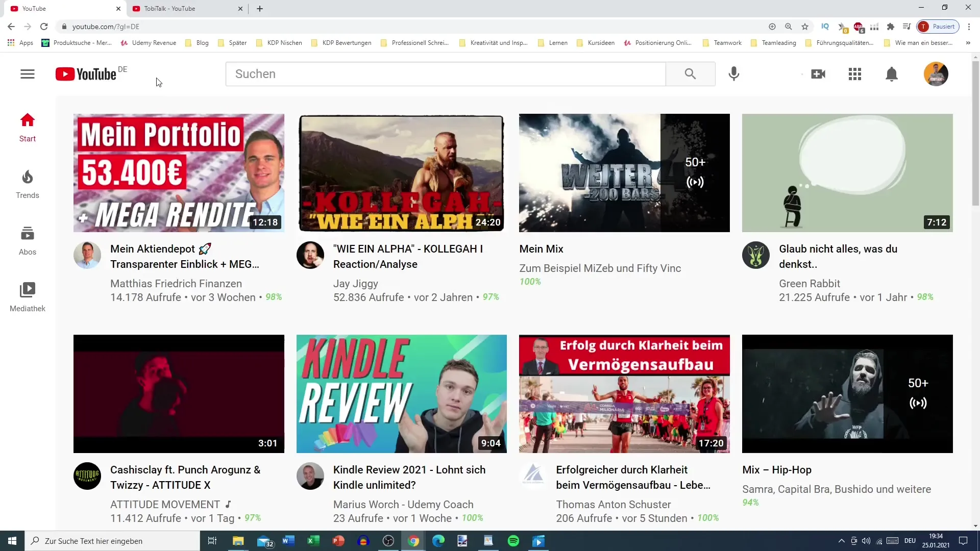Open the Kindle Review thumbnail

(402, 394)
